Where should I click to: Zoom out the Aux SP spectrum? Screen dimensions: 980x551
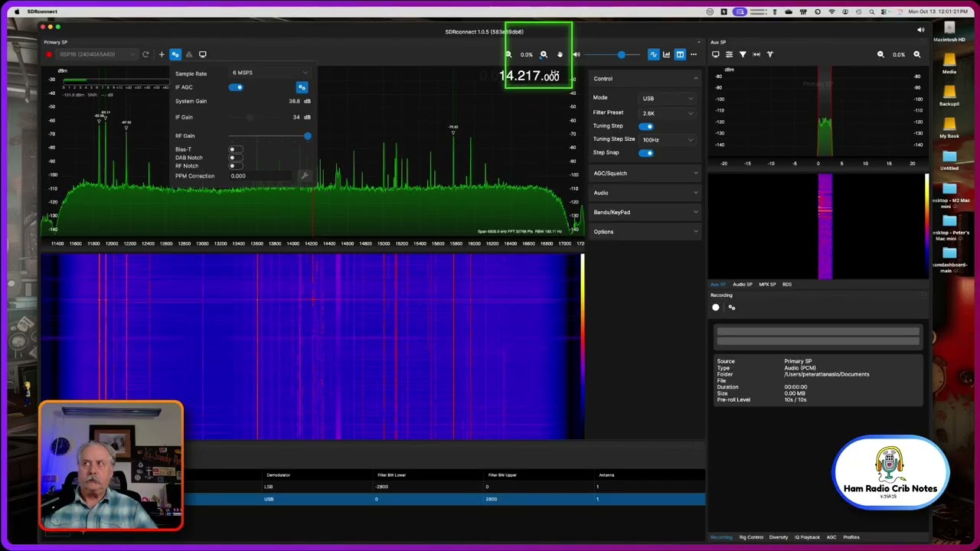880,54
